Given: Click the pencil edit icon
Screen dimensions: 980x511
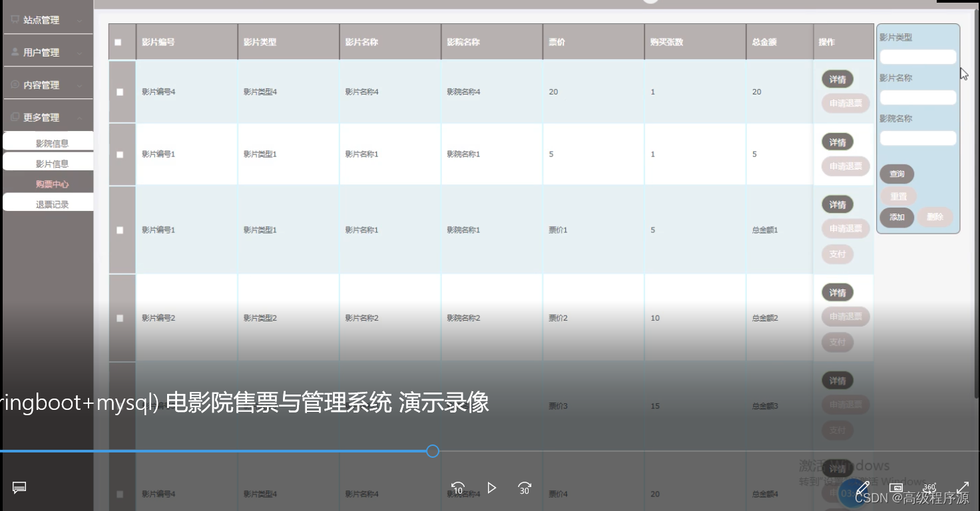Looking at the screenshot, I should point(863,488).
